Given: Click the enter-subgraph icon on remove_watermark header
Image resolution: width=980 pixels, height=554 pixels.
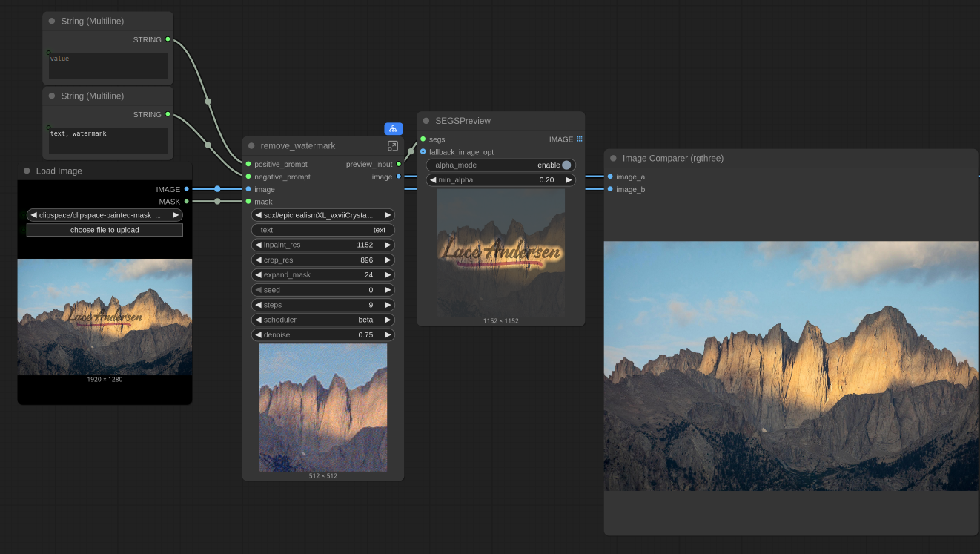Looking at the screenshot, I should tap(393, 146).
